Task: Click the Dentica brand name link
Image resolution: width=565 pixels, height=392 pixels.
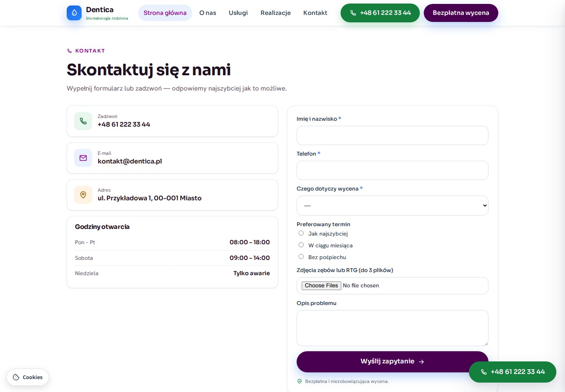Action: point(100,10)
